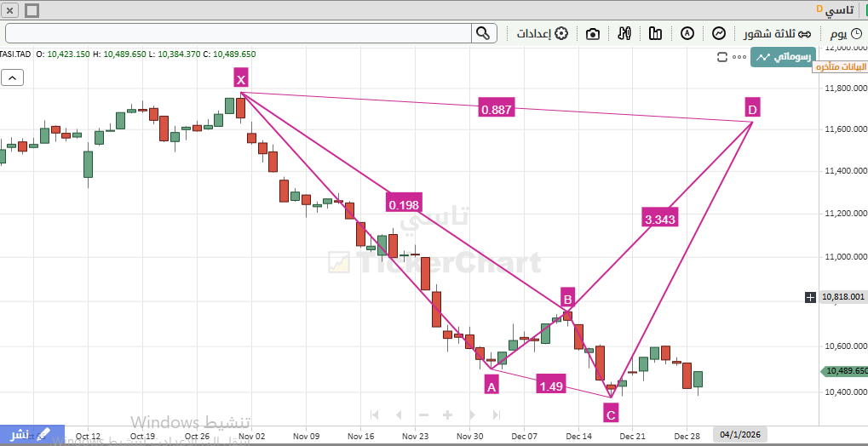868x446 pixels.
Task: Click the candlestick chart type icon
Action: coord(655,33)
